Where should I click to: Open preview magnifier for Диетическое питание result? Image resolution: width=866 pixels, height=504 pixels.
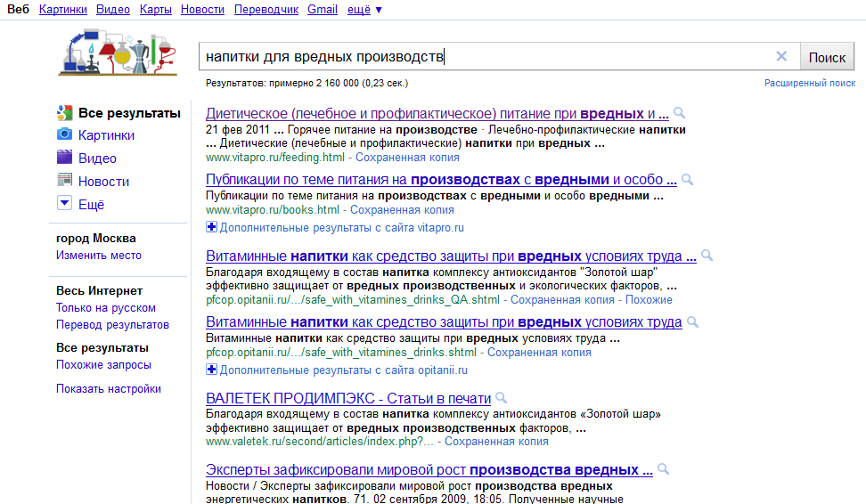[x=679, y=113]
